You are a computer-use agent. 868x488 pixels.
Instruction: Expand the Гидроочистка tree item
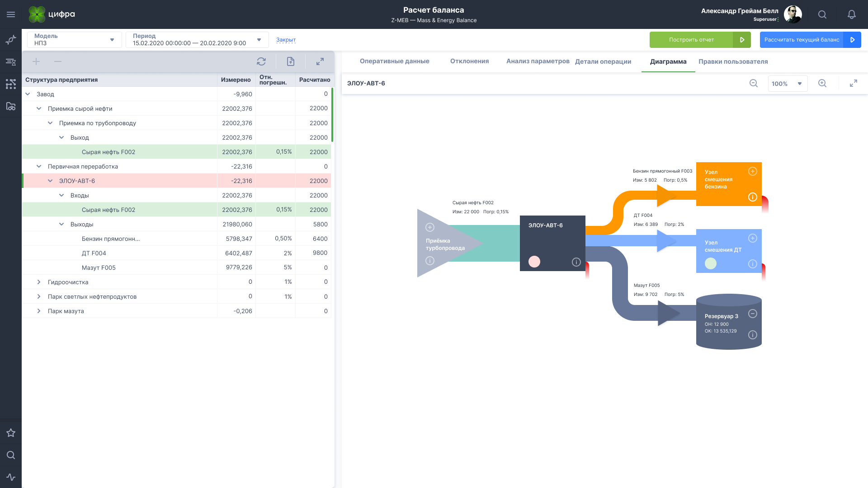[x=40, y=282]
